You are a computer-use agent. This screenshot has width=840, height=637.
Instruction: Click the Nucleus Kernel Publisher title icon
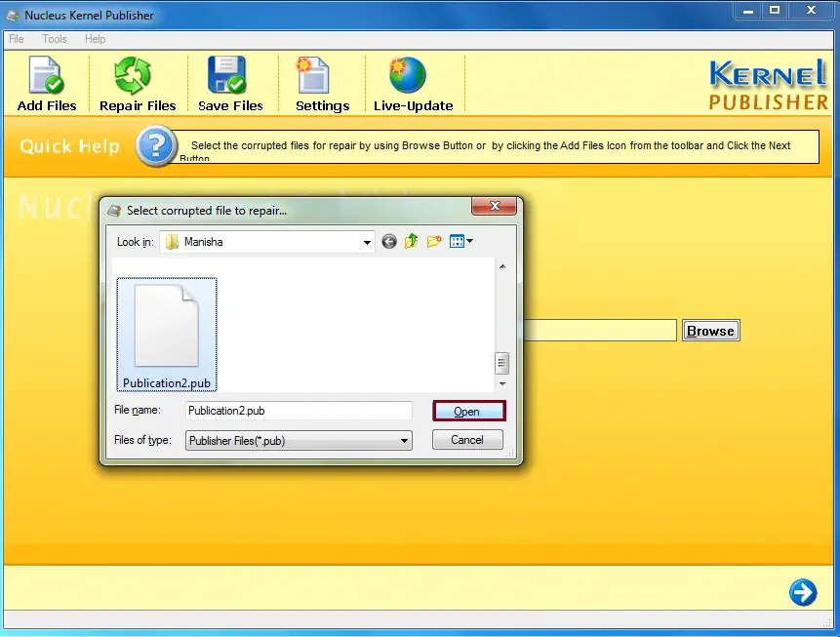click(13, 16)
